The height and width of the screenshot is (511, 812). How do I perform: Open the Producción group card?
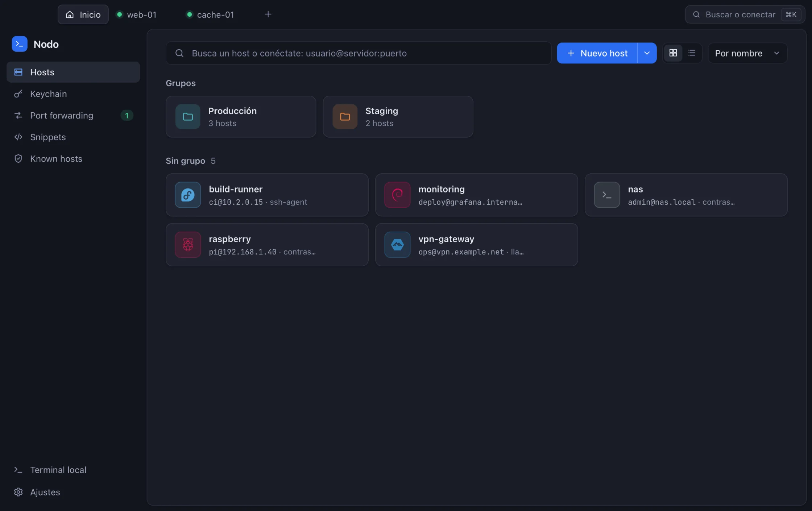241,117
